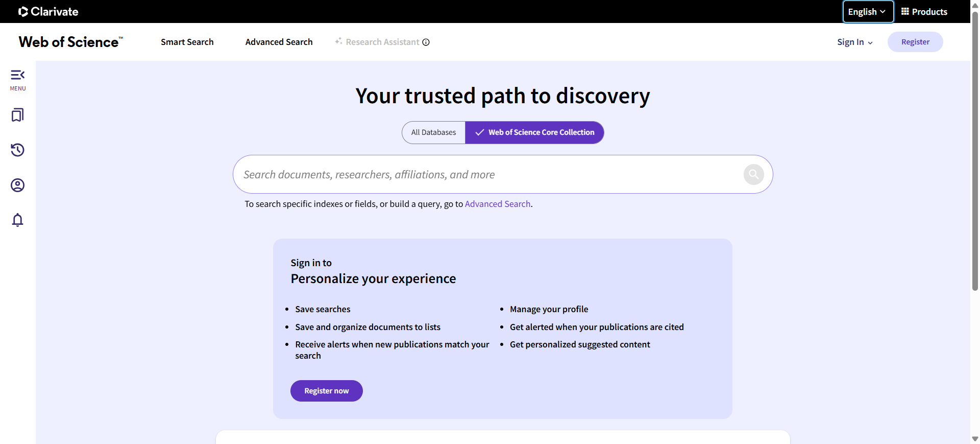
Task: Click the scrollbar up arrow
Action: click(x=975, y=5)
